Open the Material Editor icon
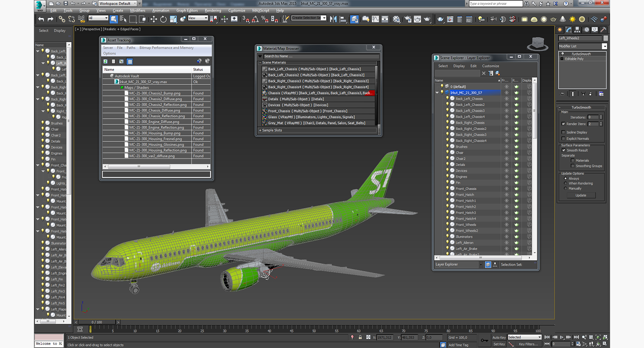Image resolution: width=644 pixels, height=348 pixels. [x=396, y=19]
